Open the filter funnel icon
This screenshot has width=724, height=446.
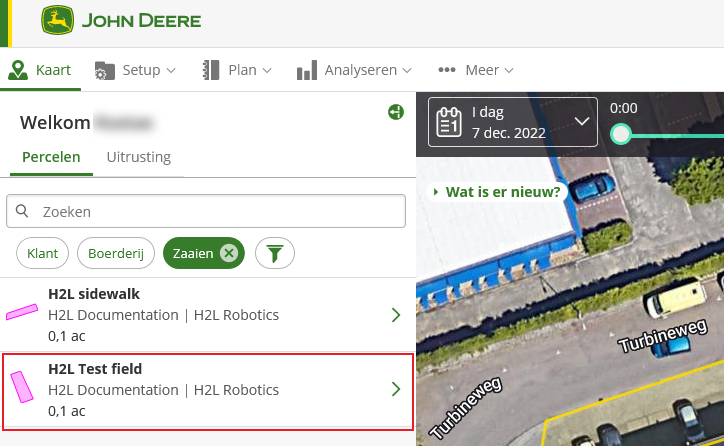(x=274, y=254)
